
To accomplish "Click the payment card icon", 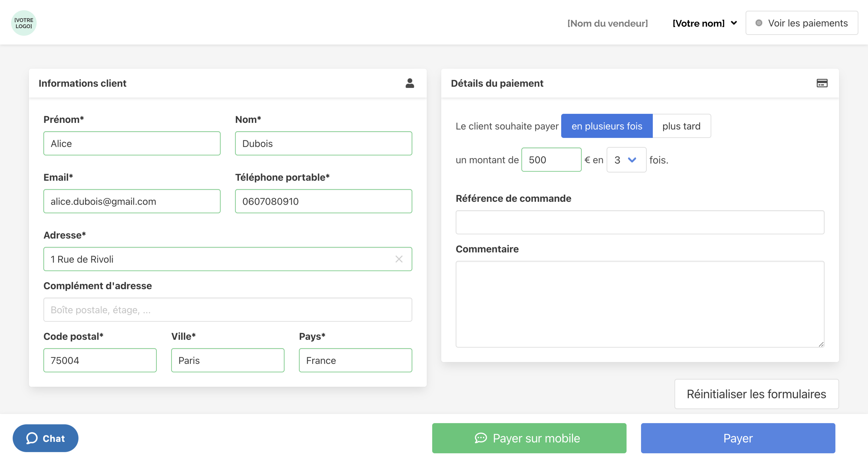I will (x=822, y=83).
